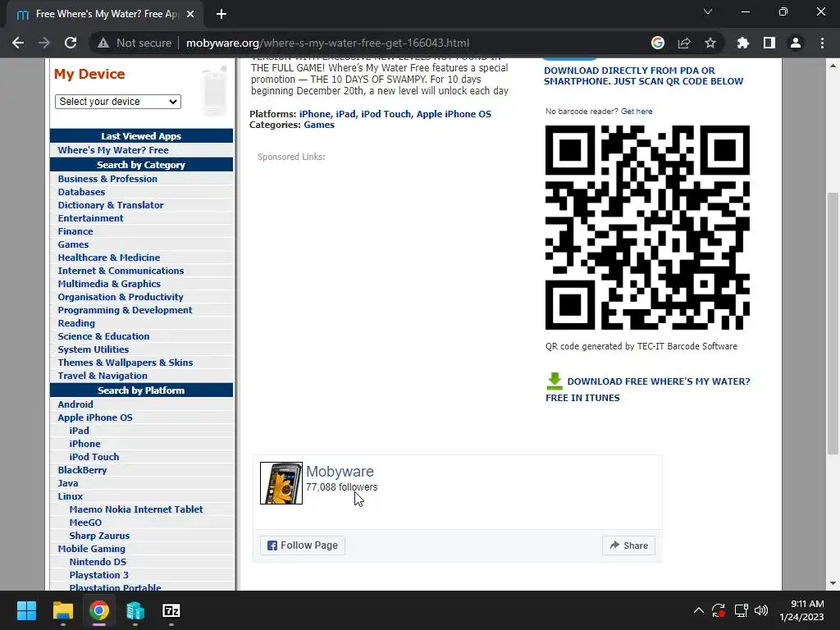Click the sync status tray icon
This screenshot has width=840, height=630.
[x=719, y=610]
